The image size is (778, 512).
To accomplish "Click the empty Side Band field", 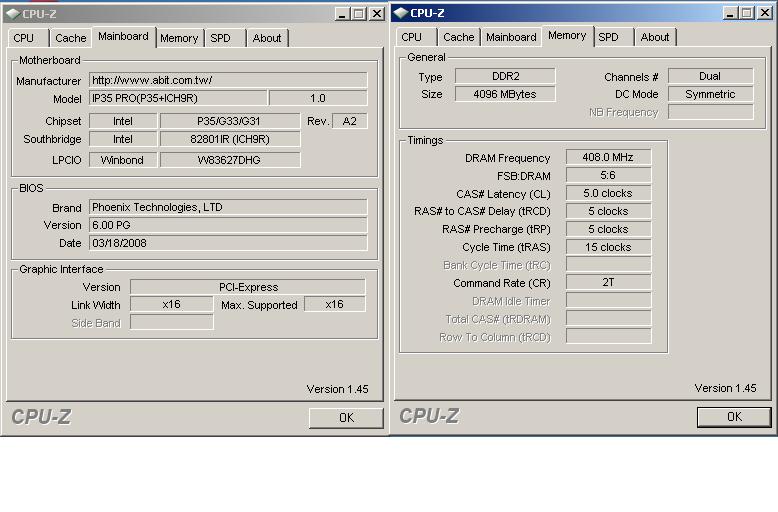I will (x=172, y=322).
